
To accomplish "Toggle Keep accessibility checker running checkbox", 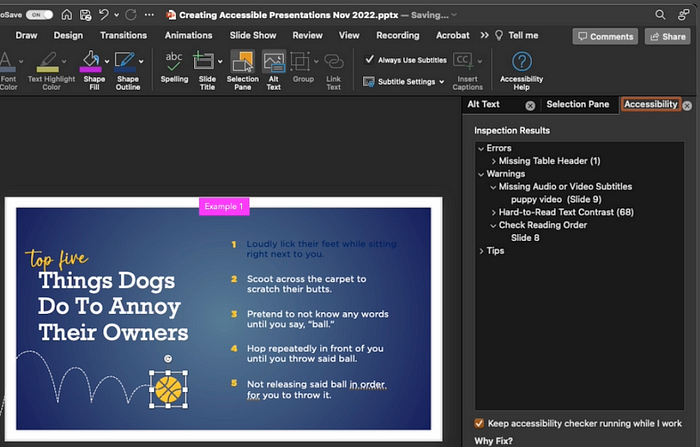I will (x=479, y=423).
